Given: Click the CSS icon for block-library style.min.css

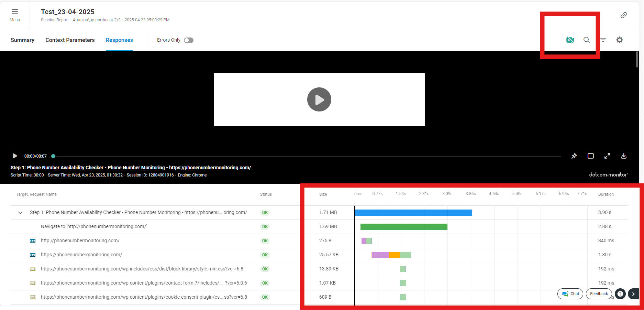Looking at the screenshot, I should [33, 269].
